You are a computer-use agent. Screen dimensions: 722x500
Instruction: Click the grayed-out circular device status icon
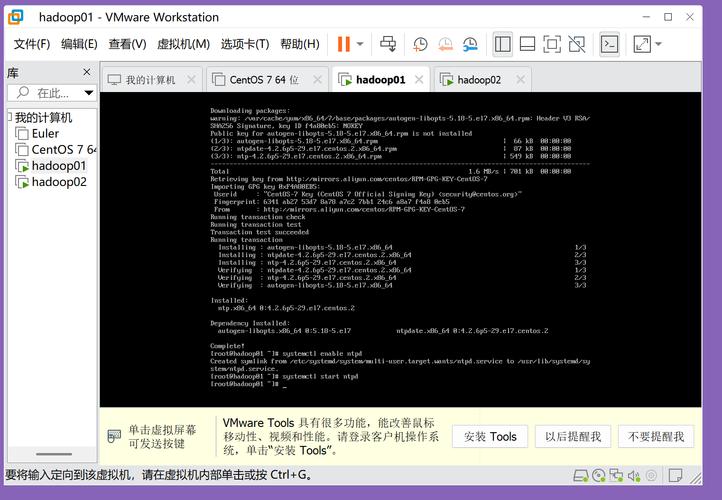pos(651,475)
